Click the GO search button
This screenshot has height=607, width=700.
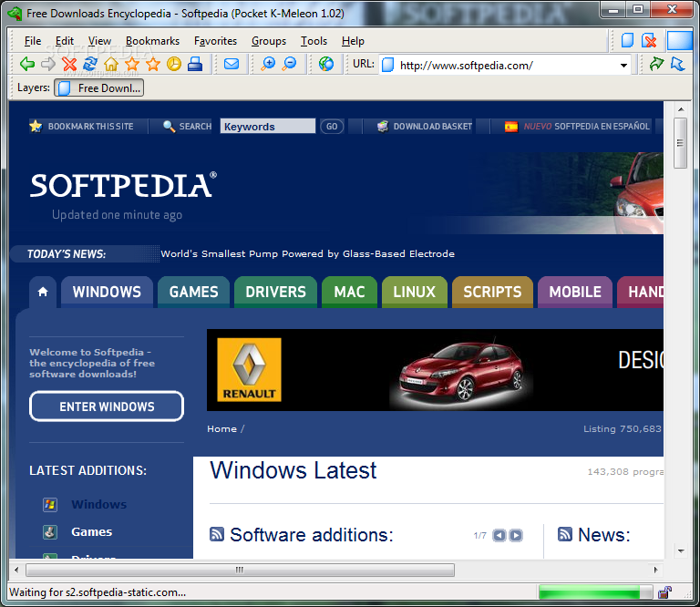click(332, 127)
